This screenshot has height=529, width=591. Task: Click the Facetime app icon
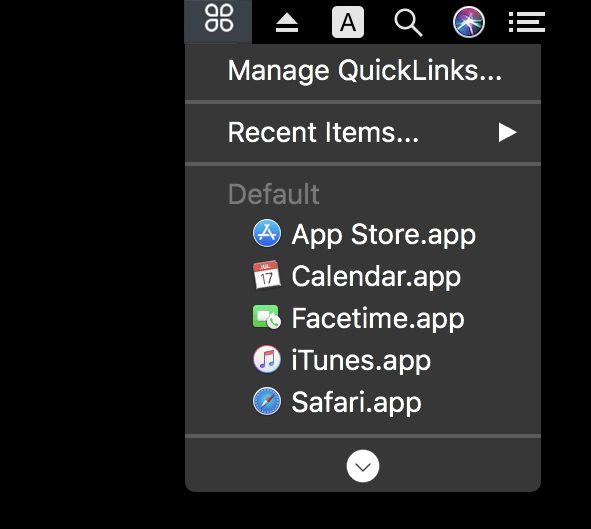[267, 317]
